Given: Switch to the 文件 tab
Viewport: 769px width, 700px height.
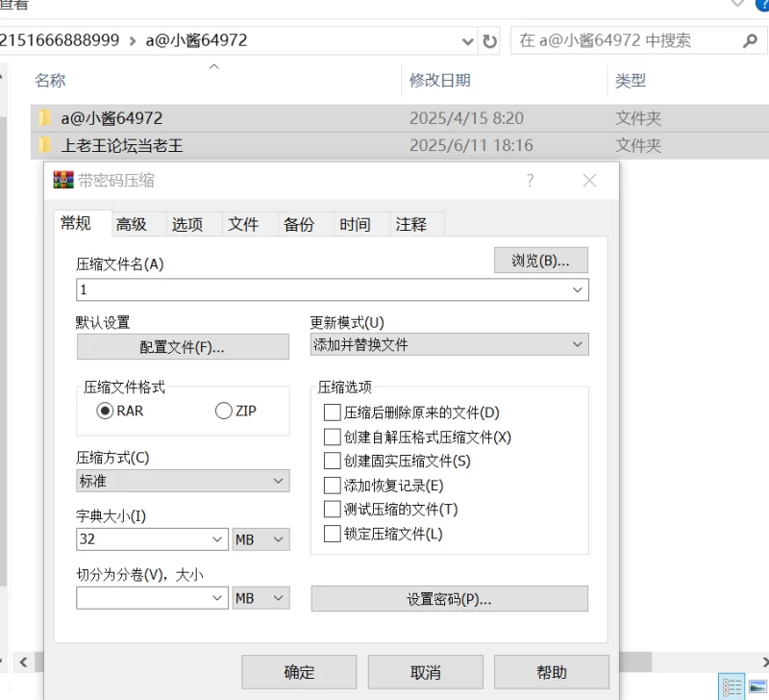Looking at the screenshot, I should (243, 224).
